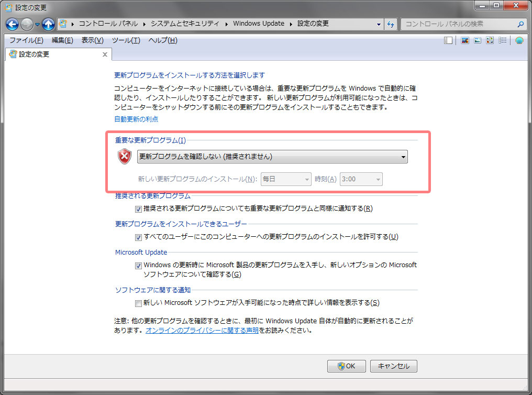532x395 pixels.
Task: Click 重要な更新プログラム(I) section heading
Action: [x=150, y=140]
